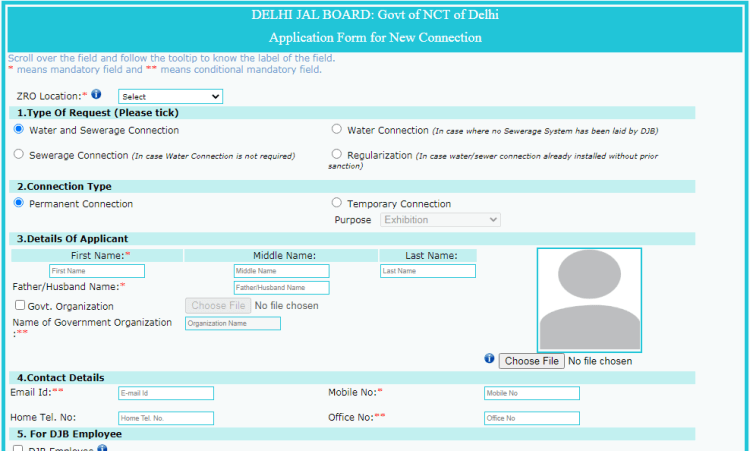This screenshot has height=451, width=750.
Task: Click the E-mail Id field
Action: [166, 393]
